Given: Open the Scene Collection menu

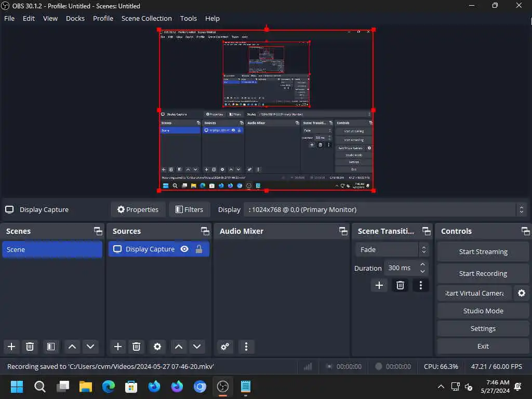Looking at the screenshot, I should [147, 18].
